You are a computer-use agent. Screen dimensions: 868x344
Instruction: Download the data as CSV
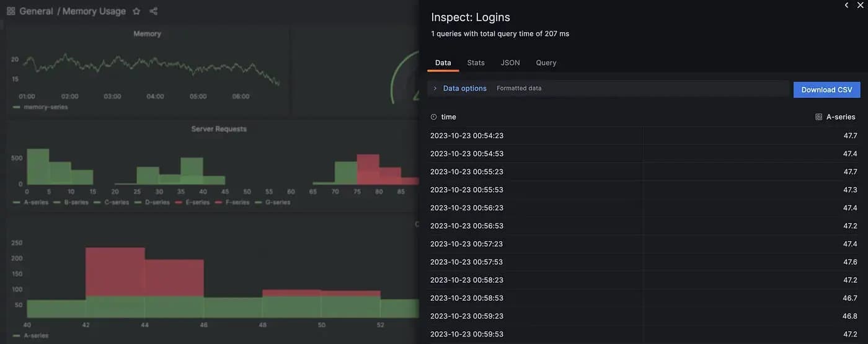(827, 90)
